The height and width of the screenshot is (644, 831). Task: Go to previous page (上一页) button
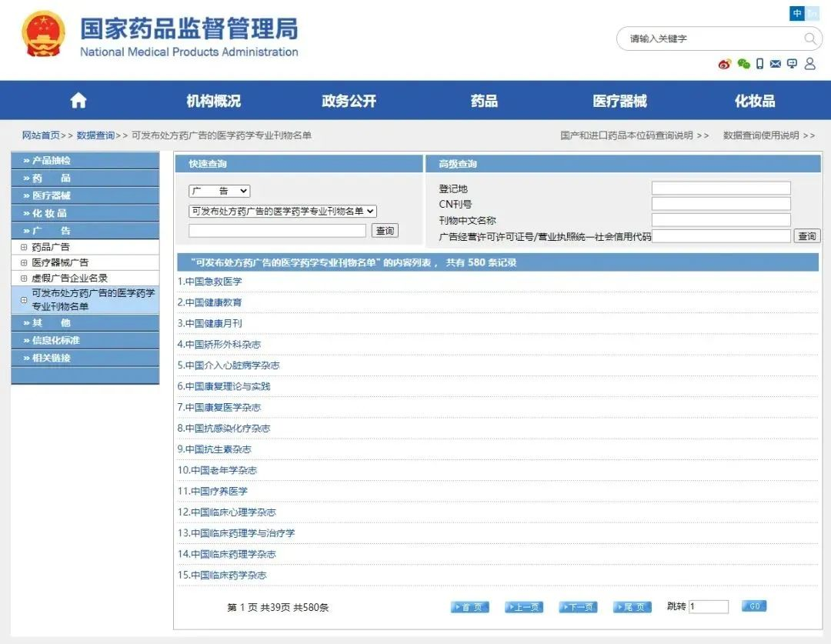524,607
